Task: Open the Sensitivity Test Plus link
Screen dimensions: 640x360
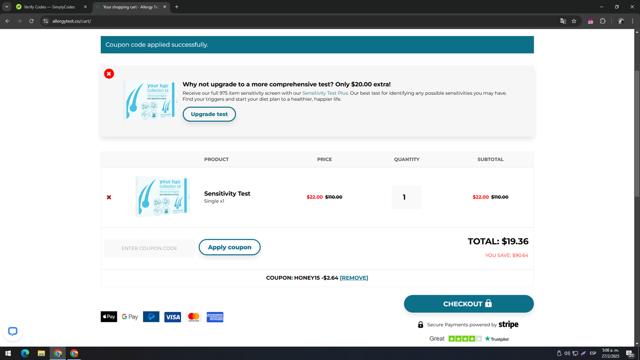Action: coord(325,93)
